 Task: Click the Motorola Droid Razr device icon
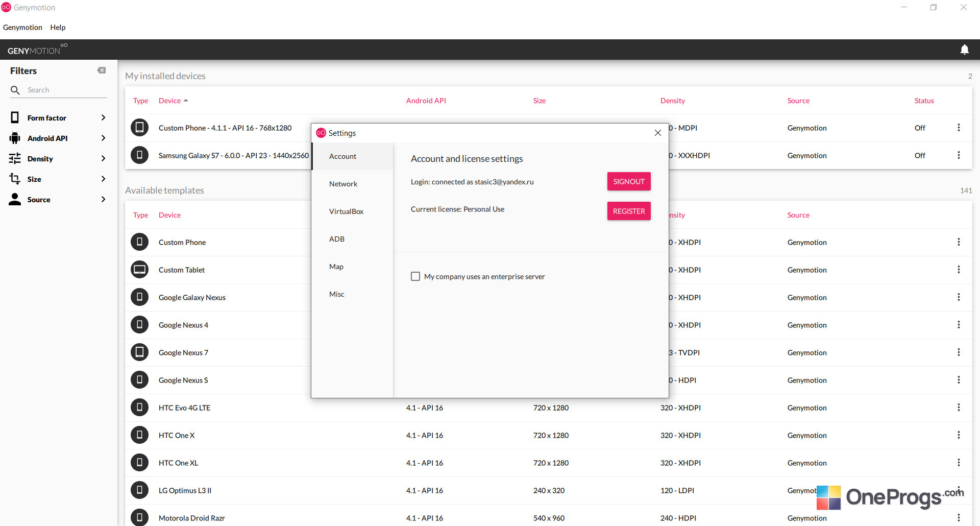(x=139, y=517)
